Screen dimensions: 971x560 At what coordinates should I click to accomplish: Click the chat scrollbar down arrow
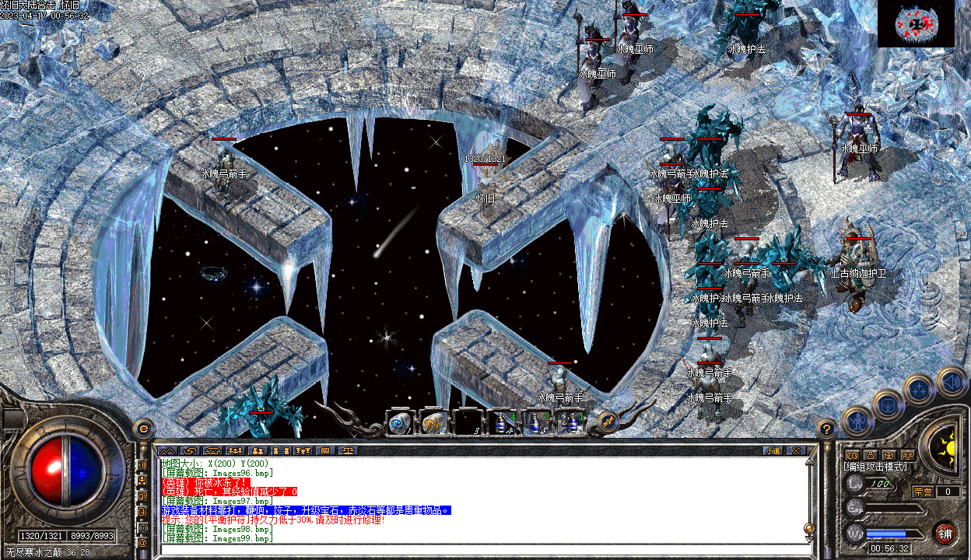809,540
